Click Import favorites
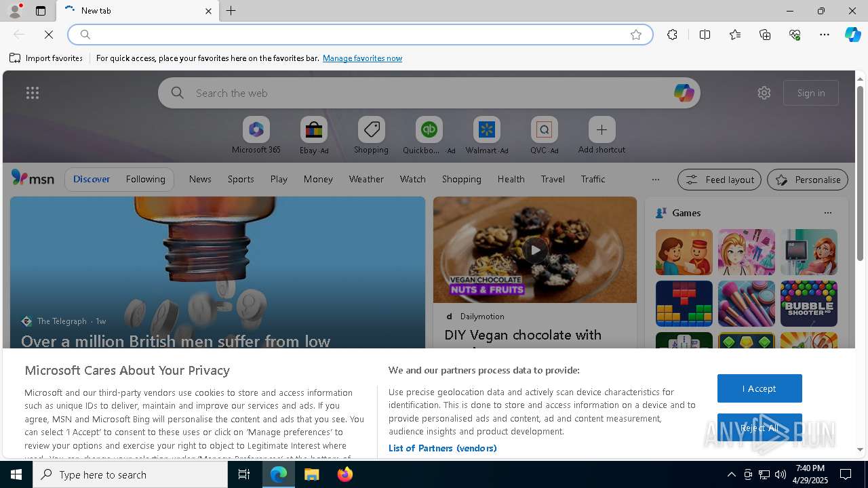 (x=46, y=58)
